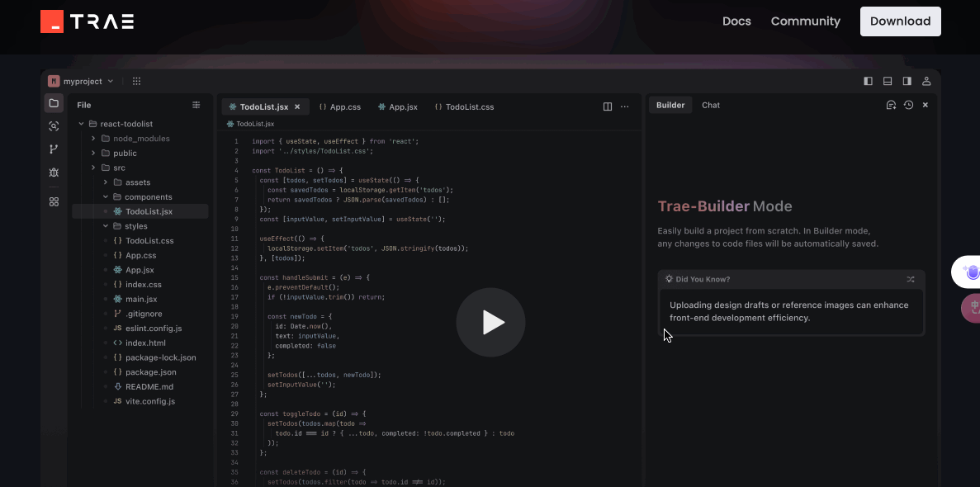The image size is (980, 487).
Task: Toggle the right sidebar layout icon
Action: pyautogui.click(x=907, y=81)
